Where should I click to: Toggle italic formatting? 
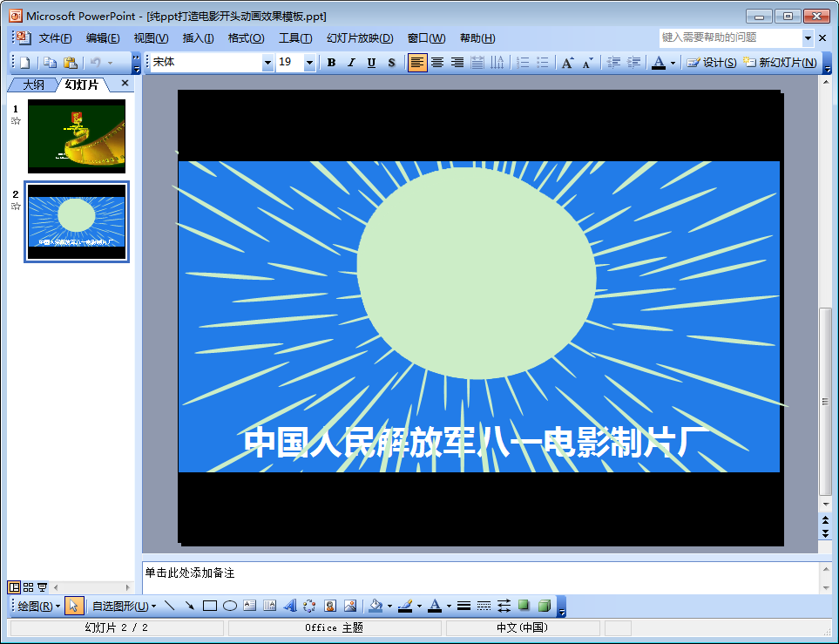351,63
